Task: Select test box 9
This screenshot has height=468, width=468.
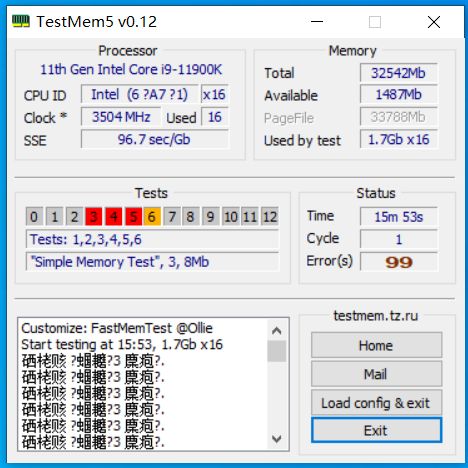Action: tap(211, 217)
